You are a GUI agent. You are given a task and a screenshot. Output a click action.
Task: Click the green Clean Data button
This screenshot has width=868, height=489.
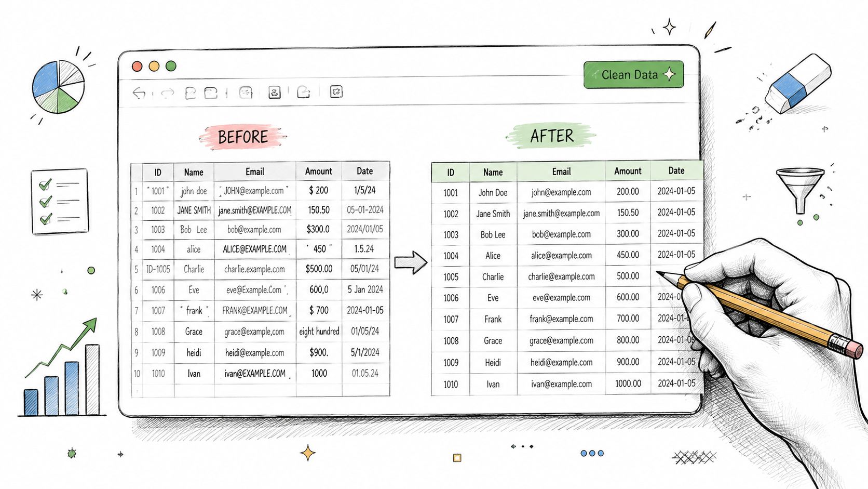click(x=633, y=75)
